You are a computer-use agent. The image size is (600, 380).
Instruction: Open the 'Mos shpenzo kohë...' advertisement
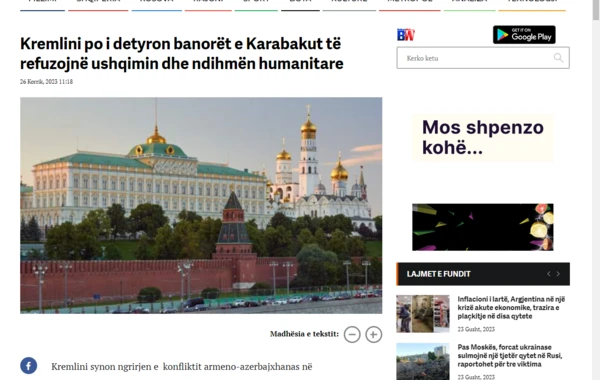pos(483,138)
